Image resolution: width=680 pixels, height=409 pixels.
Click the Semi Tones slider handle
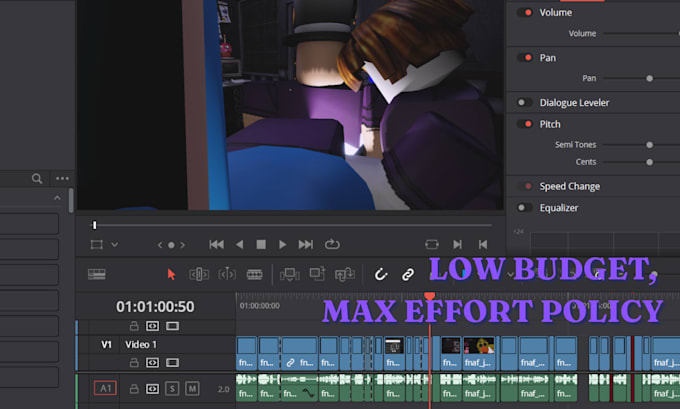point(650,145)
